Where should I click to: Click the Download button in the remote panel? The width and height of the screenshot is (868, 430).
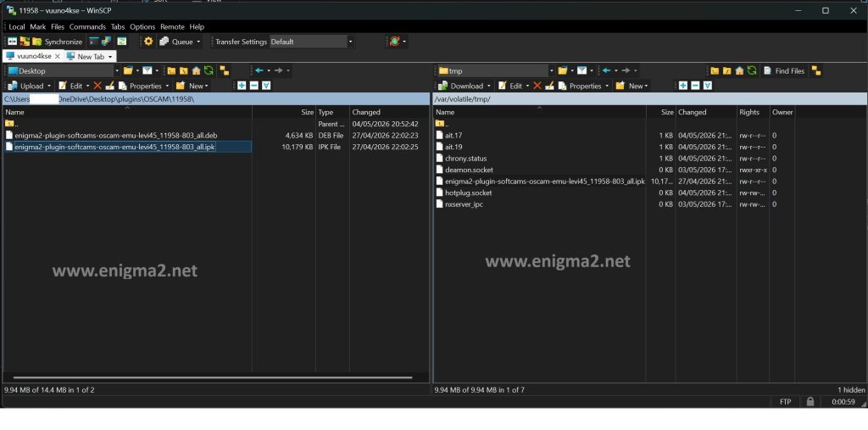click(x=464, y=86)
